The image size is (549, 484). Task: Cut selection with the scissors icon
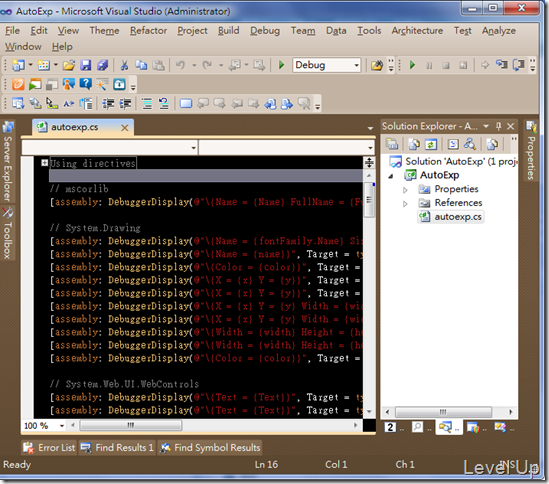(124, 65)
